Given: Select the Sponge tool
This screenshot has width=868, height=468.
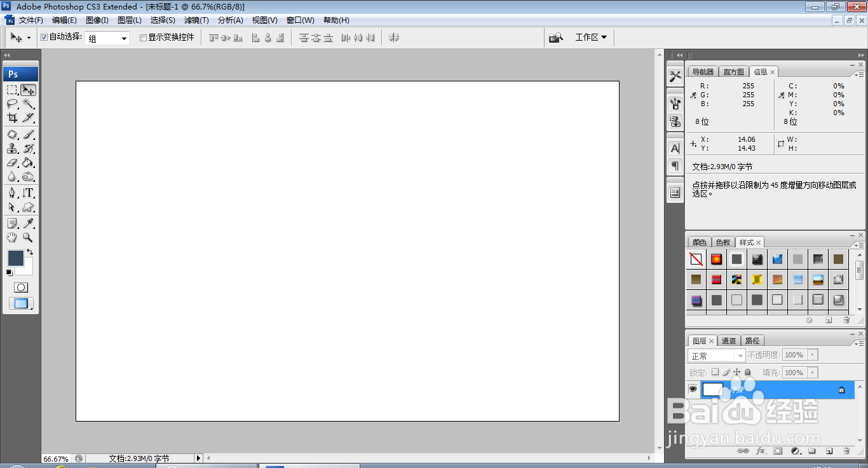Looking at the screenshot, I should tap(28, 177).
